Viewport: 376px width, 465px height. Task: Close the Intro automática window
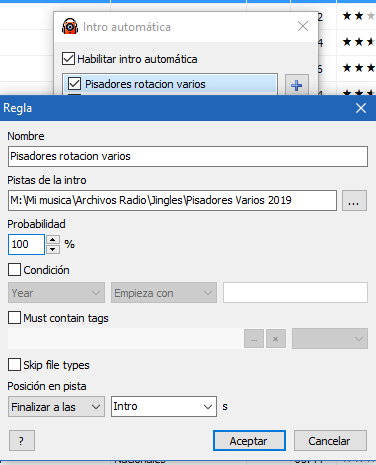[303, 26]
